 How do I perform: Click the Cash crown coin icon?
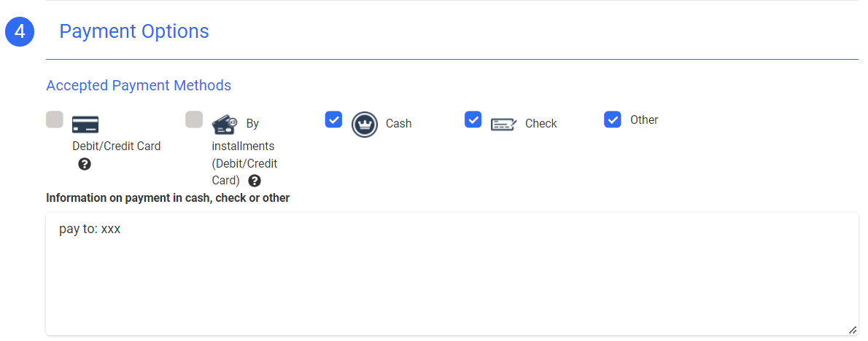pos(364,124)
